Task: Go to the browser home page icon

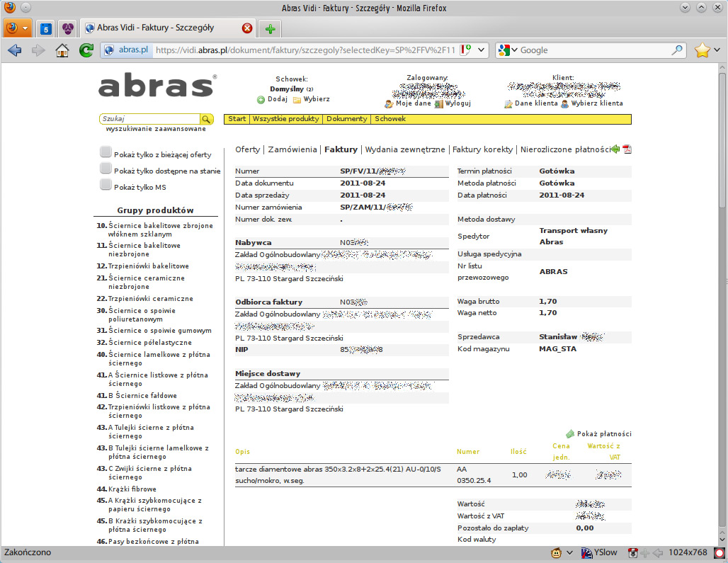Action: tap(62, 50)
